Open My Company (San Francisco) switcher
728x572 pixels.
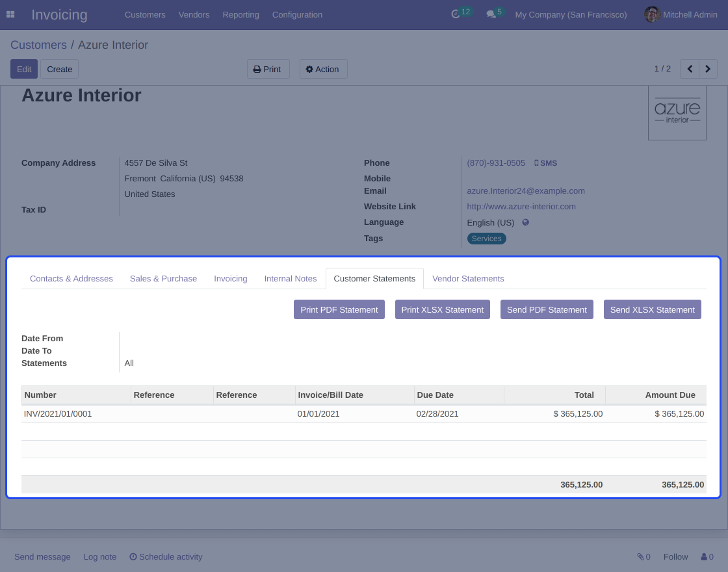coord(571,14)
